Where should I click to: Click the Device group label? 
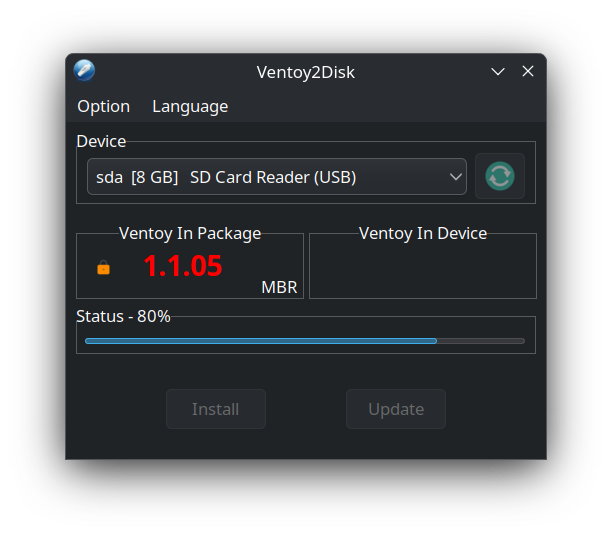point(101,141)
